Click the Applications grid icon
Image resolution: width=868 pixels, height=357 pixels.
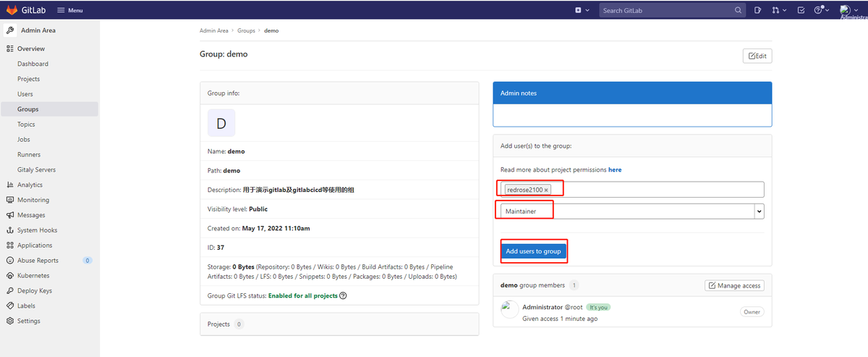click(x=10, y=245)
